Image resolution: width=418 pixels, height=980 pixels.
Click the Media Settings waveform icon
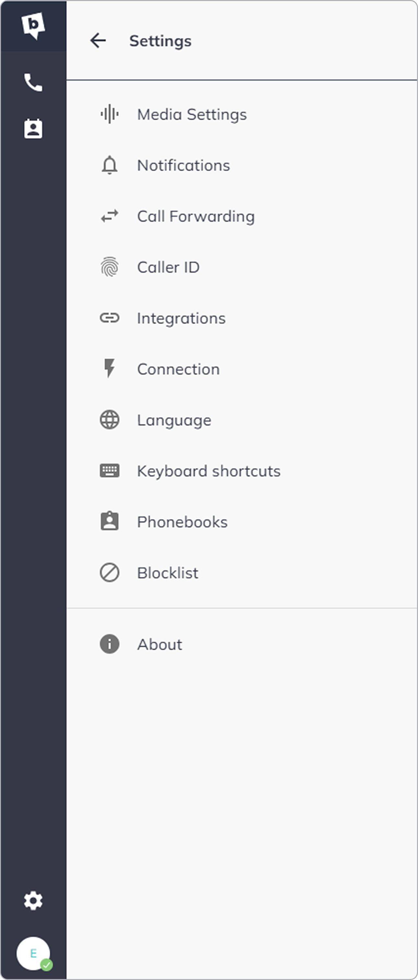(110, 114)
